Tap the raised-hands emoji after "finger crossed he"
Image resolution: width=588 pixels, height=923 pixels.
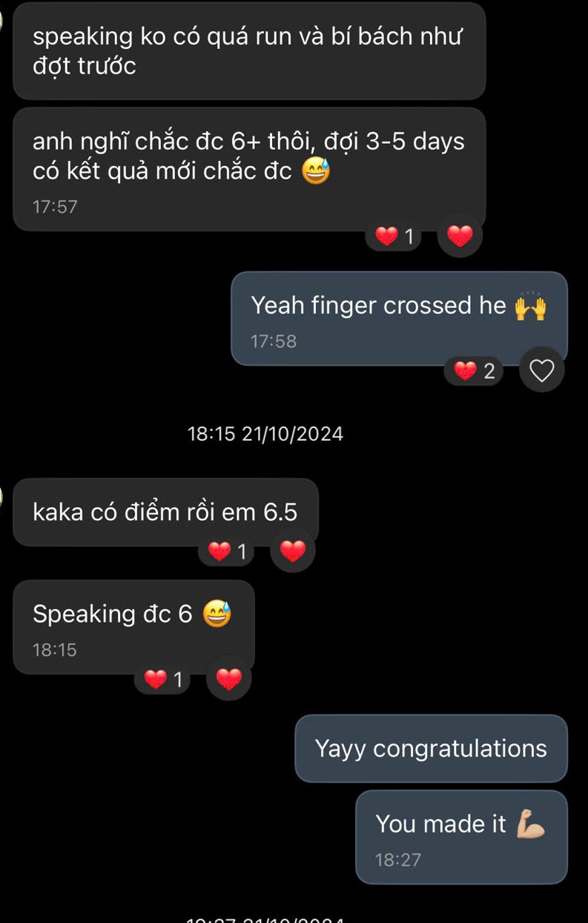530,306
